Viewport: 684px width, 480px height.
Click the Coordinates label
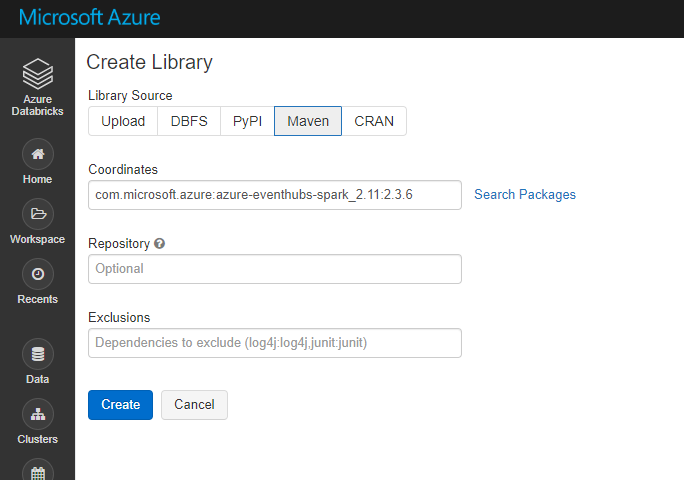(123, 169)
